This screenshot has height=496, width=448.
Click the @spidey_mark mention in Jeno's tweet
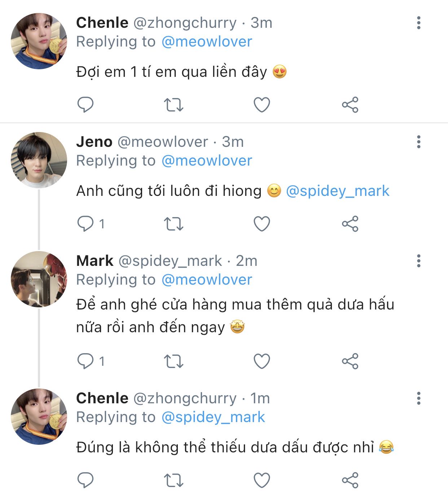pos(338,191)
